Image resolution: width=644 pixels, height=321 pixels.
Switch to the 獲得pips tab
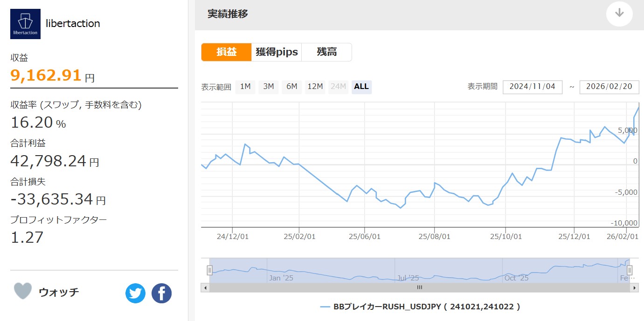click(x=277, y=52)
